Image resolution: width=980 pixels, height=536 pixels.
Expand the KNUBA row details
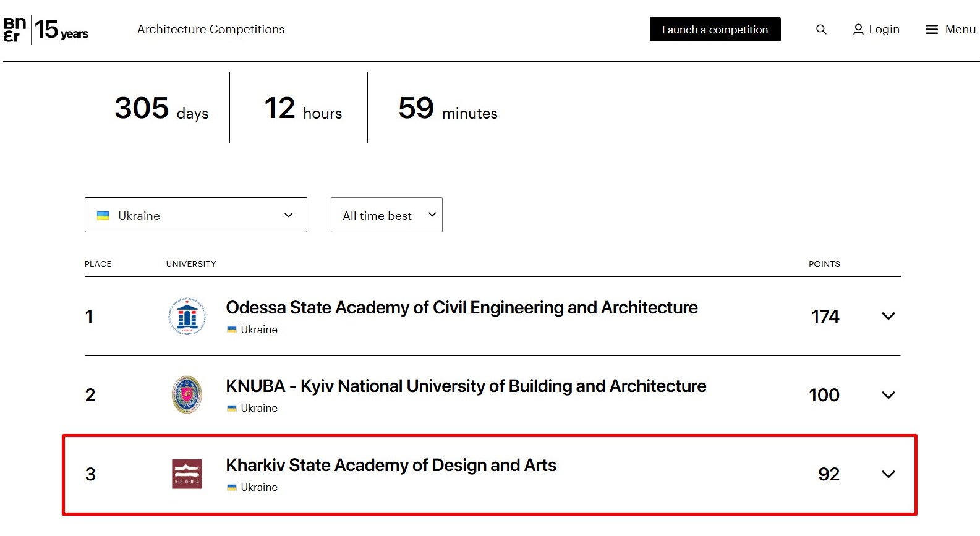[x=888, y=395]
